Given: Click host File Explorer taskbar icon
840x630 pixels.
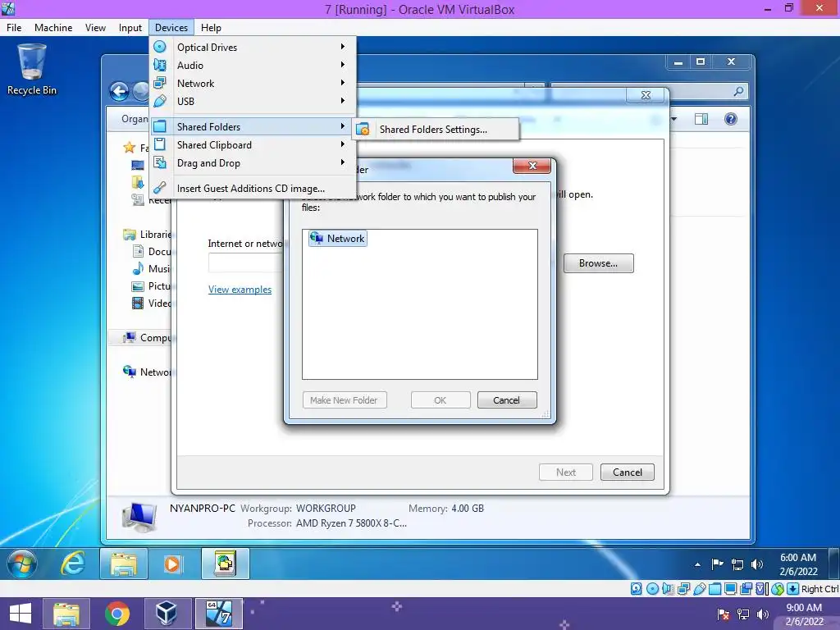Looking at the screenshot, I should tap(66, 614).
